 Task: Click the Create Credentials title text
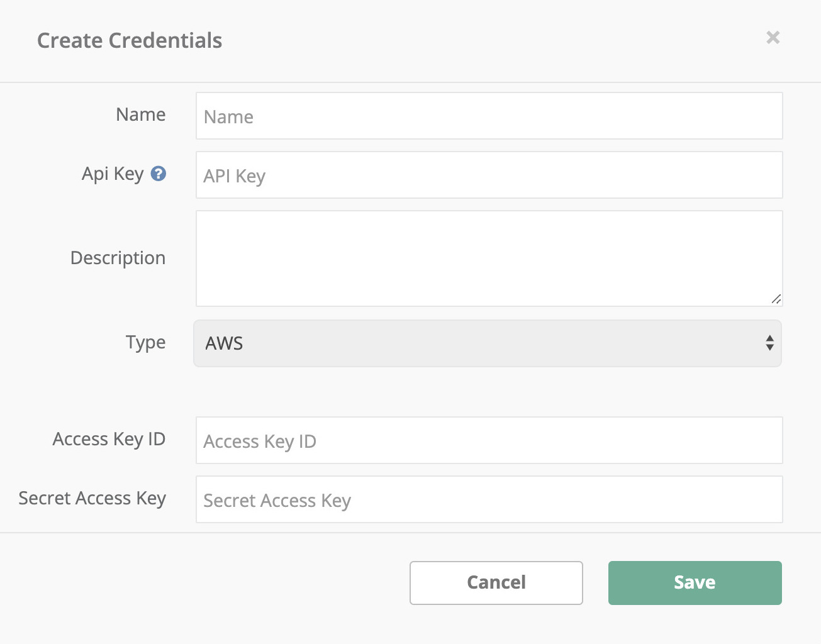pos(130,40)
